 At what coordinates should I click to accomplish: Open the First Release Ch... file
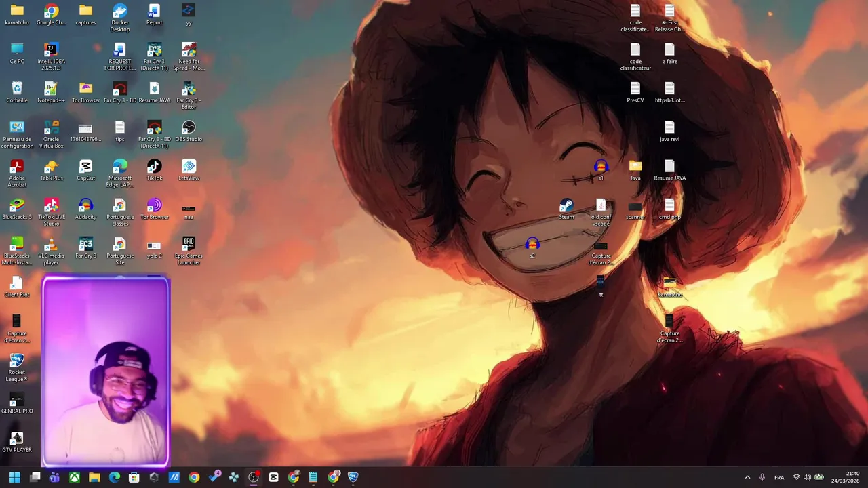669,18
